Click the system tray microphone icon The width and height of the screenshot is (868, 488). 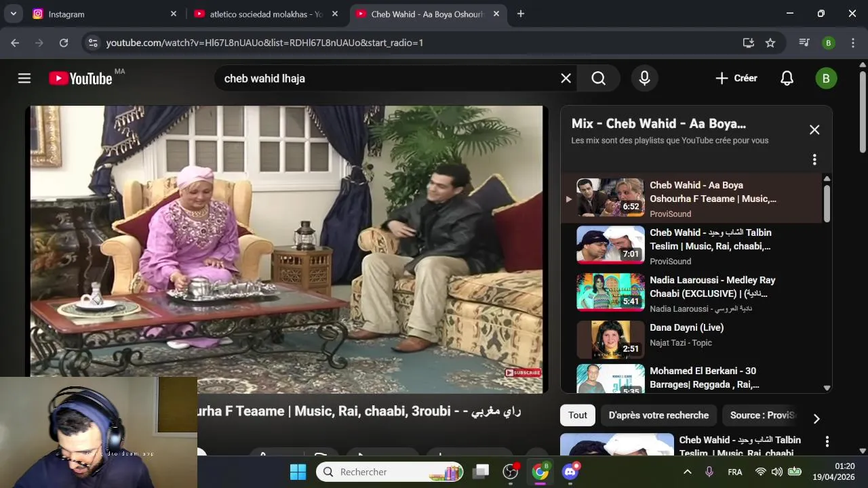[x=709, y=472]
